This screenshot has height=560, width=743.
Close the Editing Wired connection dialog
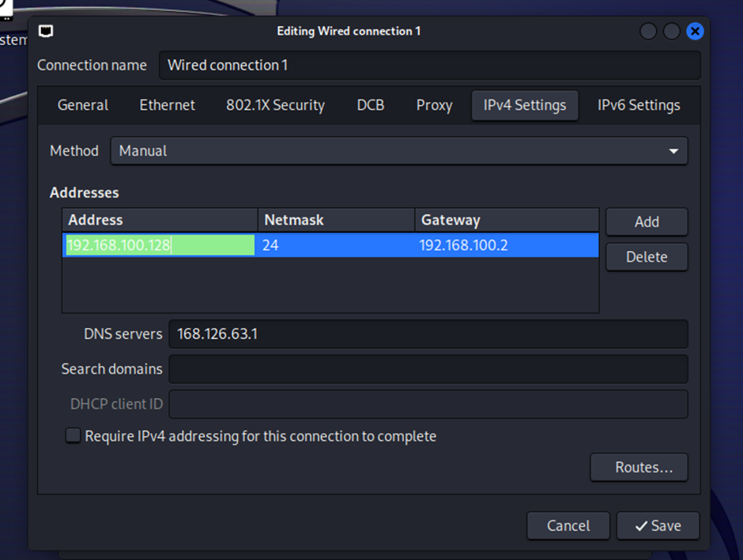point(695,32)
